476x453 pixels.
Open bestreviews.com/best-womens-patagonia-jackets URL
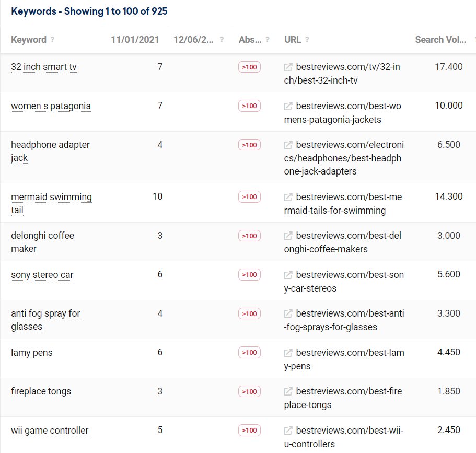tap(343, 113)
